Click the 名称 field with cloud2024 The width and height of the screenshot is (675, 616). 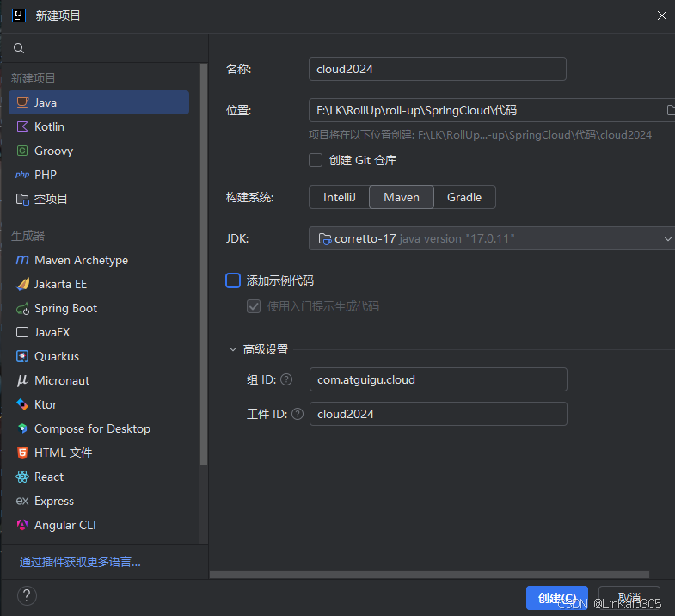coord(438,69)
